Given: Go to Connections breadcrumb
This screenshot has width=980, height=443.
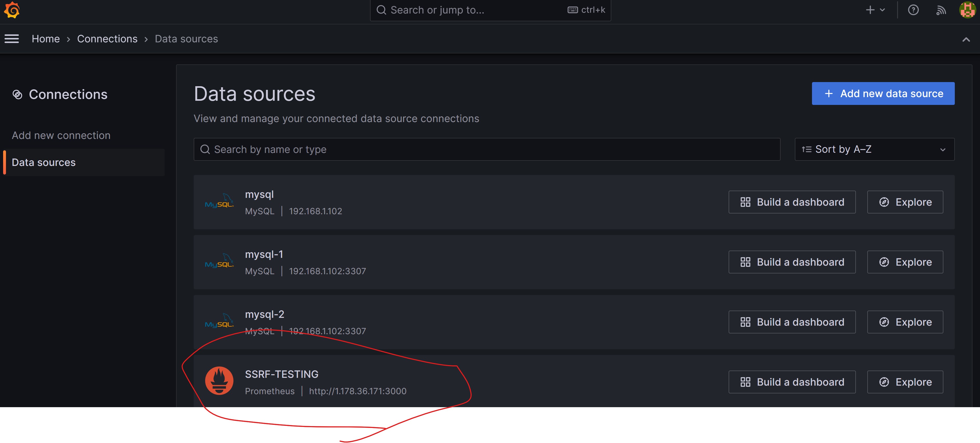Looking at the screenshot, I should (x=107, y=39).
